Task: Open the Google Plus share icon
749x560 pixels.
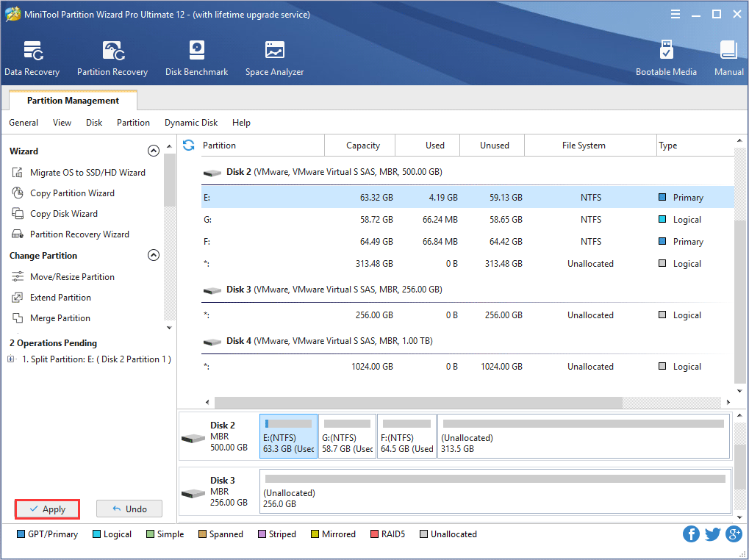Action: click(x=734, y=534)
